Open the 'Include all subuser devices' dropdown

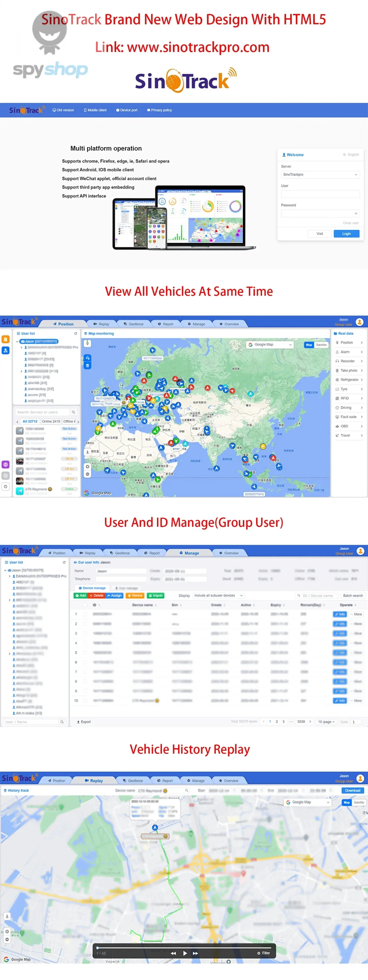(218, 595)
